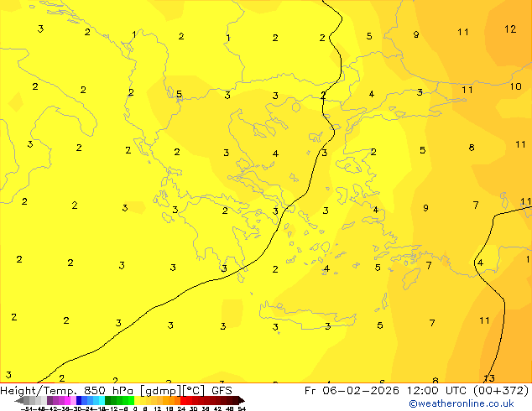Select the cyan swatch in the legend
Viewport: 532px width, 411px height.
click(102, 400)
